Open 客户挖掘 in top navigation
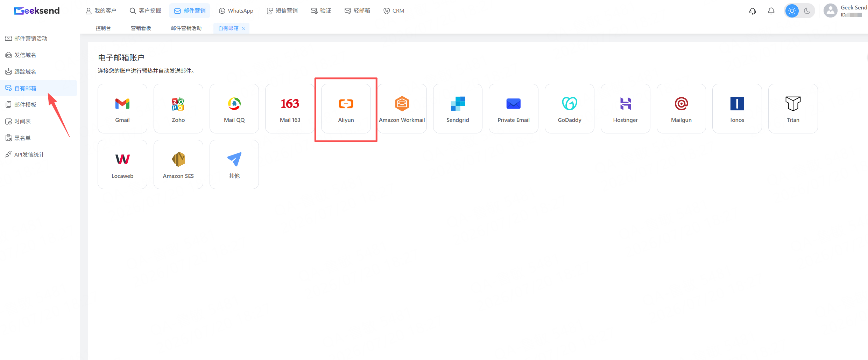Screen dimensions: 868x360 145,11
